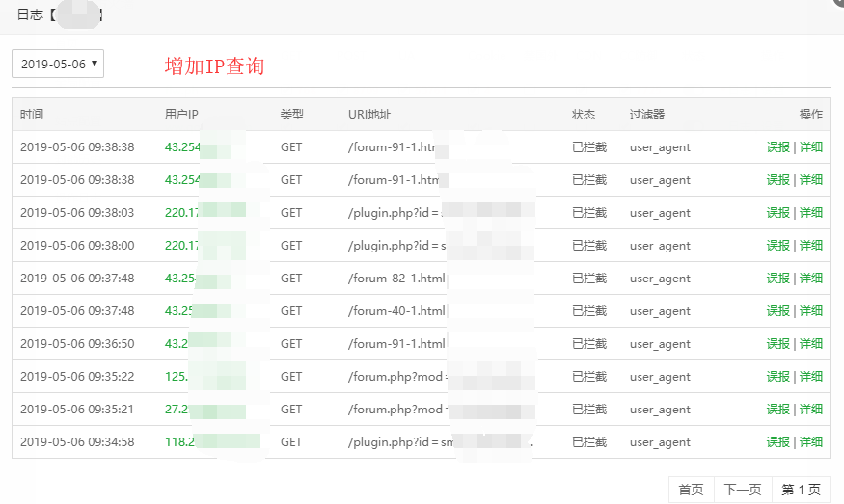Click 详细 for the 09:34:58 row
The height and width of the screenshot is (504, 844).
tap(810, 442)
